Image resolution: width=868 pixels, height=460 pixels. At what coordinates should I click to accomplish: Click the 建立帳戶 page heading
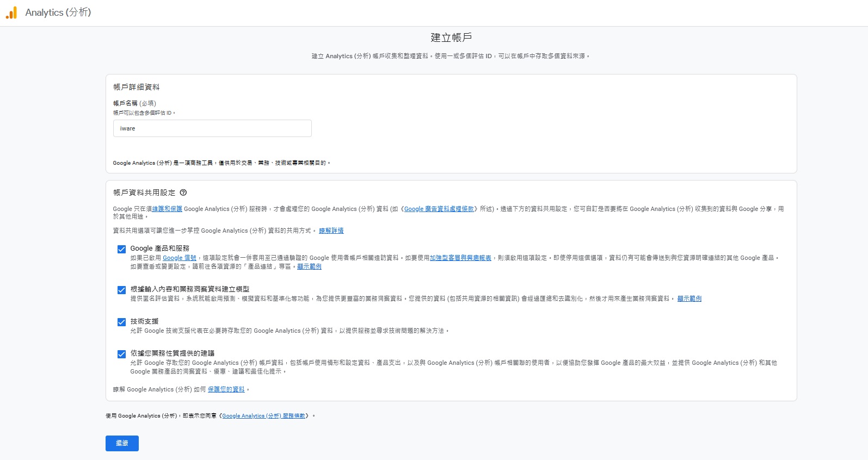click(451, 38)
